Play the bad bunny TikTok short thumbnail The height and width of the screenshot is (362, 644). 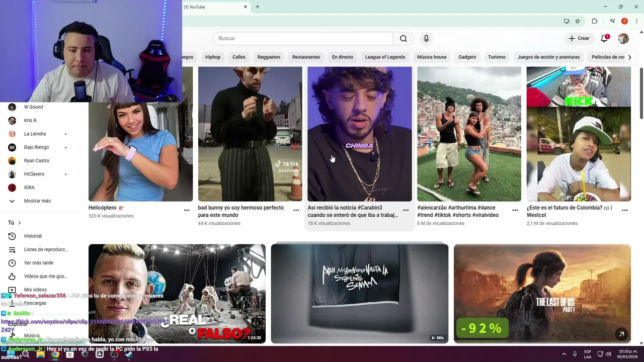tap(250, 134)
